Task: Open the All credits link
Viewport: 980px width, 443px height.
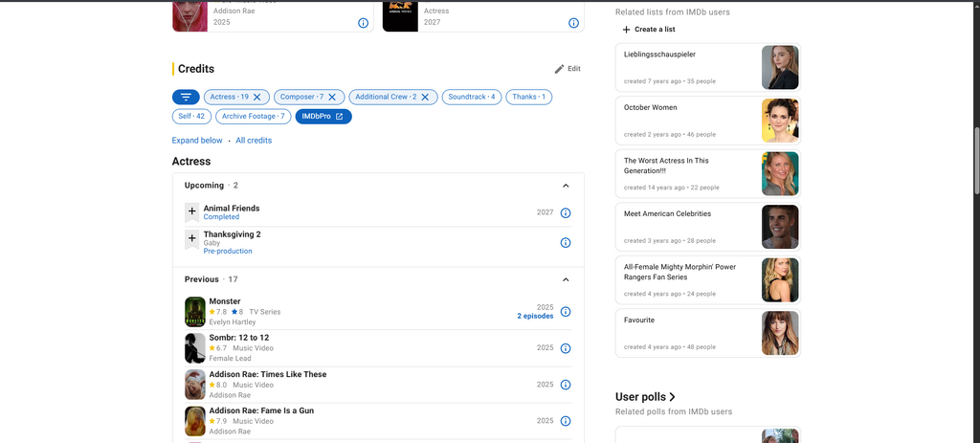Action: (x=254, y=141)
